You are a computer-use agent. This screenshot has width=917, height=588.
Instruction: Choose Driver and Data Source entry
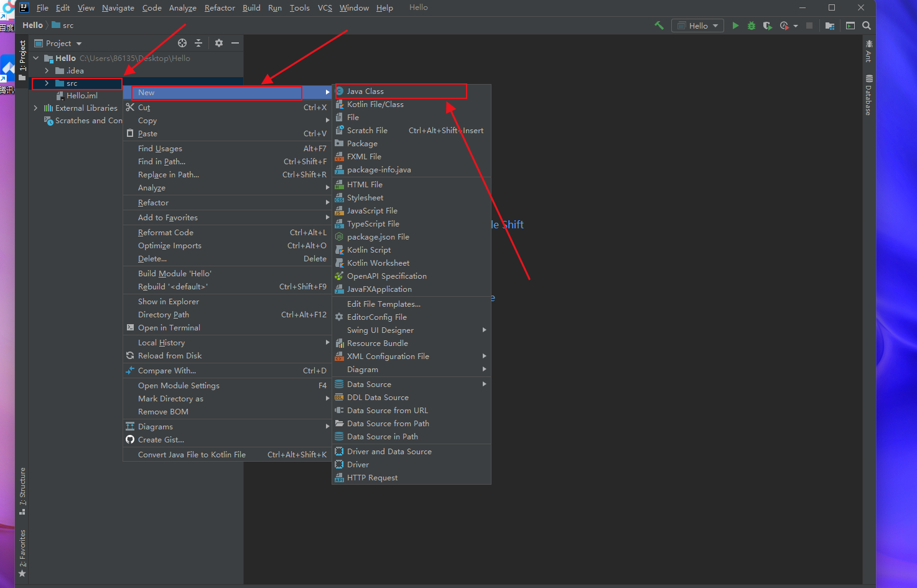[411, 452]
